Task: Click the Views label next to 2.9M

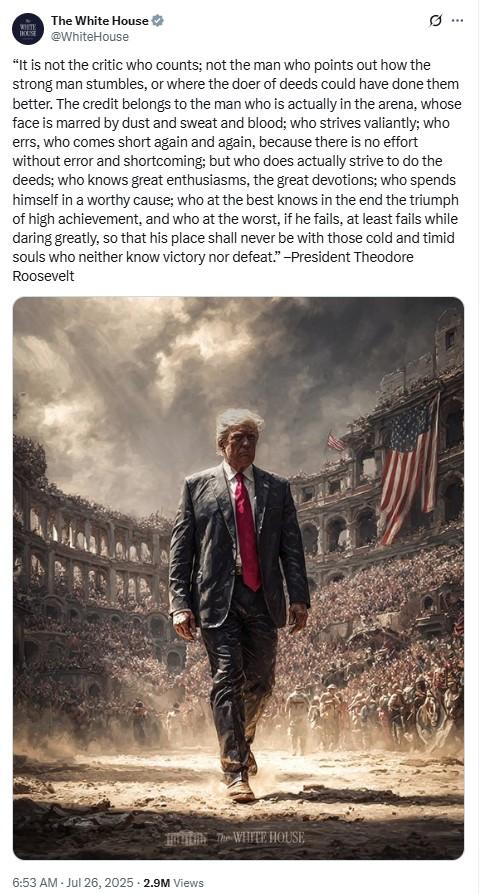Action: (188, 882)
